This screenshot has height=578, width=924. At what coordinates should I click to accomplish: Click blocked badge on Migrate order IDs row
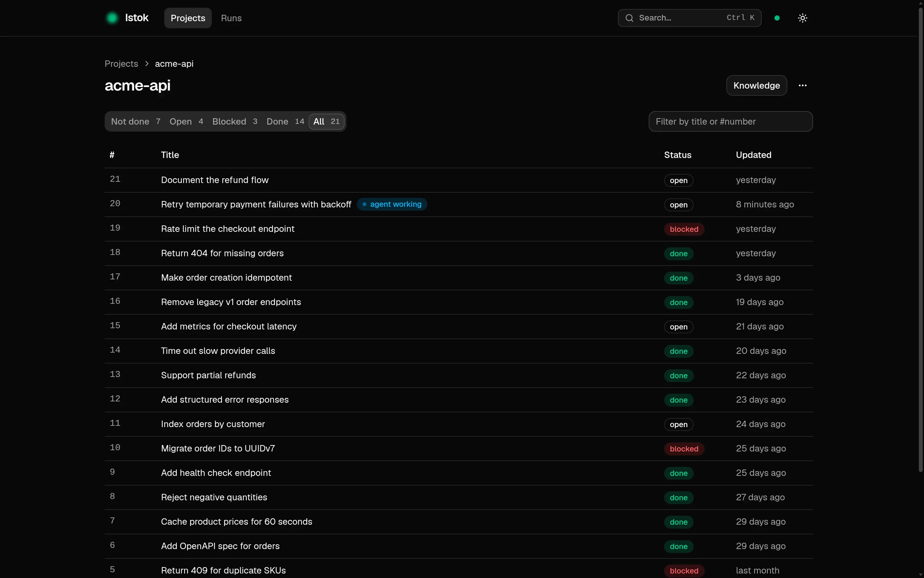(684, 449)
